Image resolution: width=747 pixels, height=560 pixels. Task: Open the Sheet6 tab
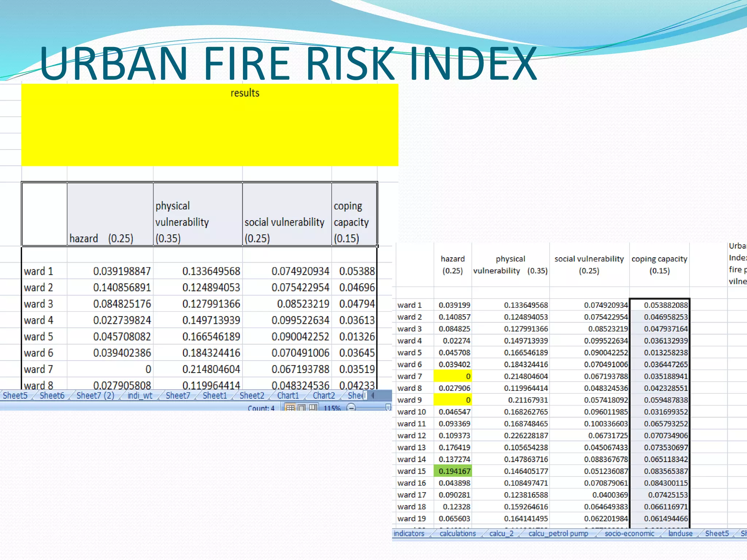tap(52, 396)
